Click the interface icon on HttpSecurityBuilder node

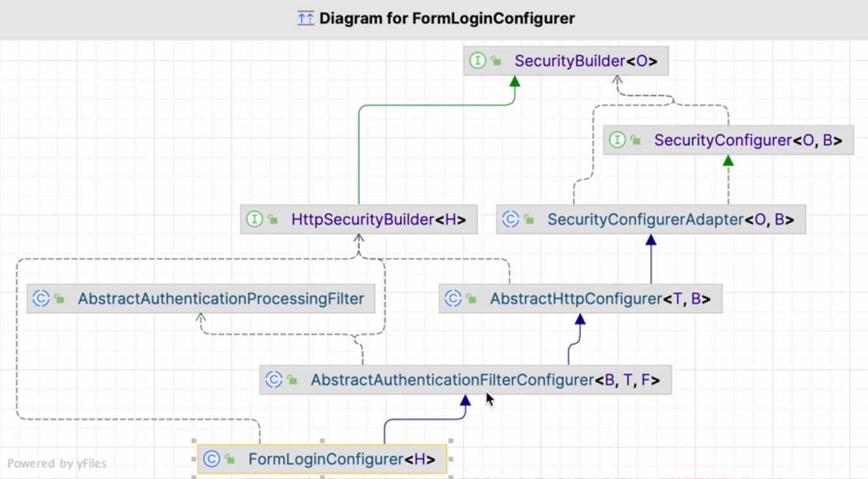coord(254,220)
